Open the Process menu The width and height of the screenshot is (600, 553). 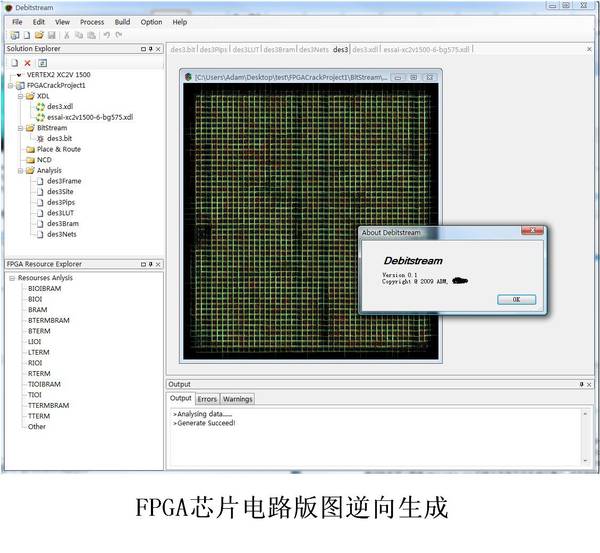pos(91,21)
